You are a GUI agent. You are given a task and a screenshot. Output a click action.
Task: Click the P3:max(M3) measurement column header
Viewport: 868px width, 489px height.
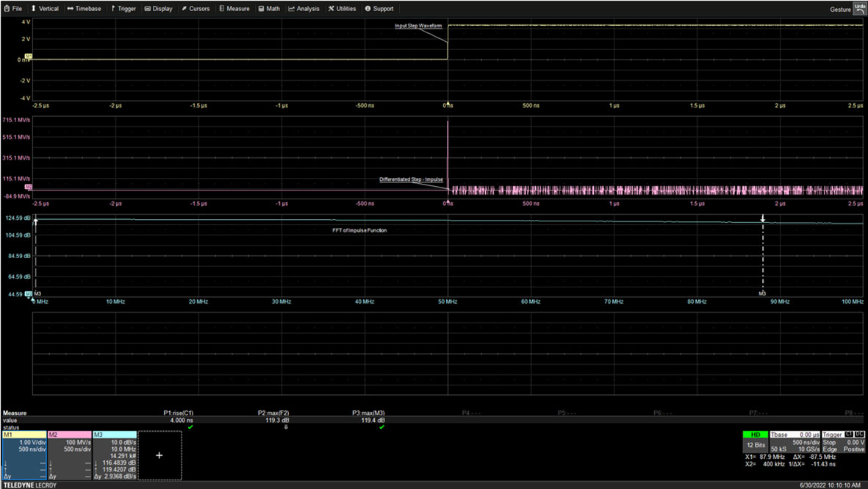368,413
